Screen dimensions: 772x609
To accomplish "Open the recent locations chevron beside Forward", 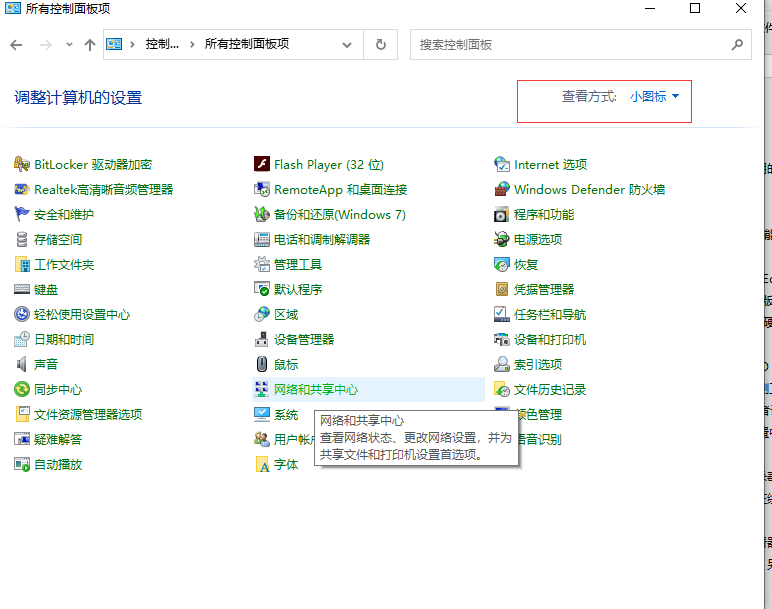I will [69, 45].
